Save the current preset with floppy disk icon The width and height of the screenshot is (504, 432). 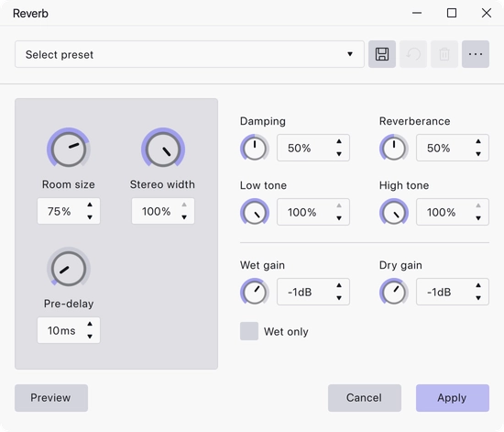pos(382,54)
